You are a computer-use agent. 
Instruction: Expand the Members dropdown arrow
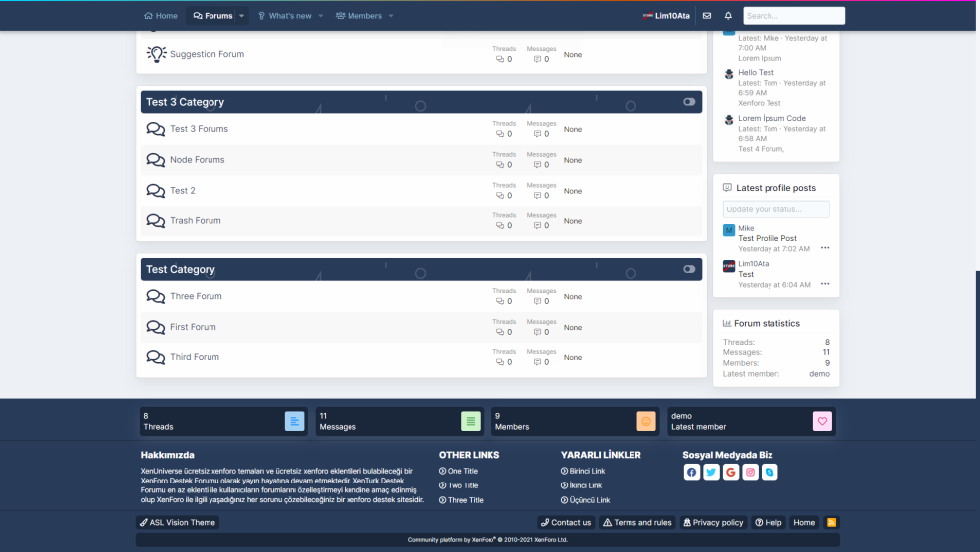coord(391,16)
